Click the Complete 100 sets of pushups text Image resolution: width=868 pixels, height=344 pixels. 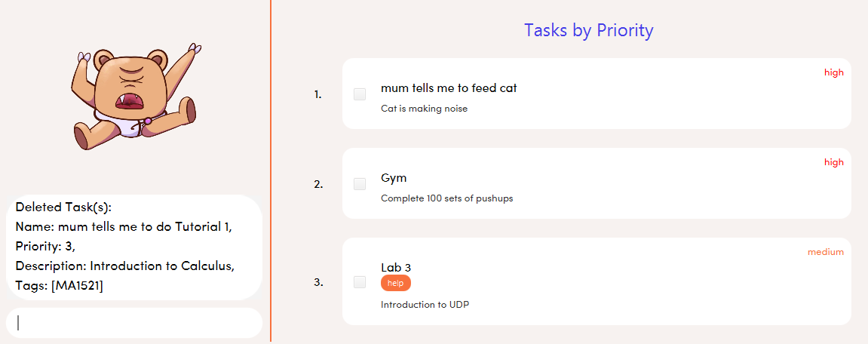pos(447,198)
